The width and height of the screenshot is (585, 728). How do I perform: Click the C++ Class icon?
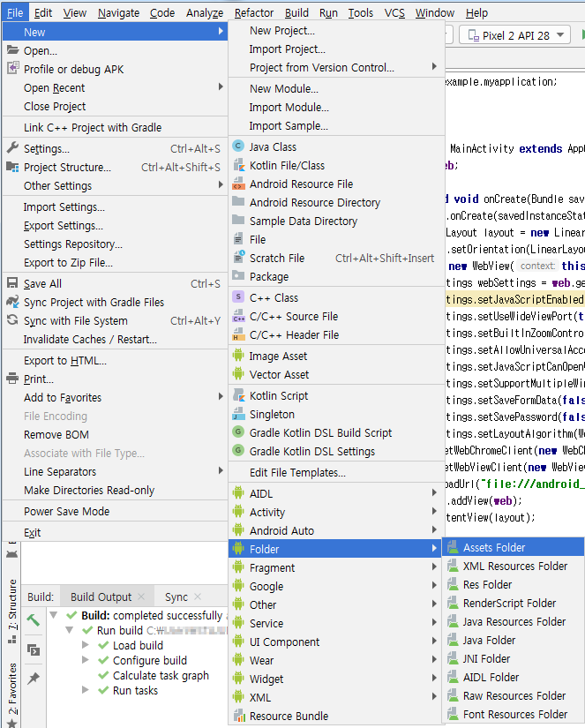[238, 296]
